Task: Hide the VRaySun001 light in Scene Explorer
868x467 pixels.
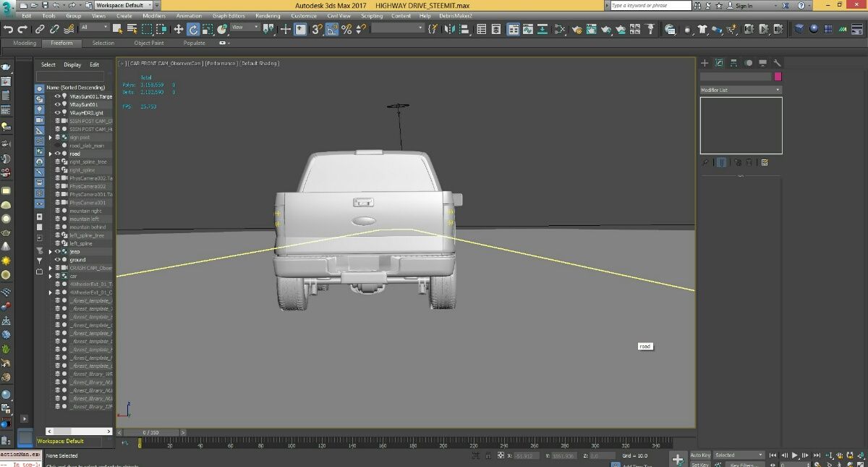Action: pos(58,104)
